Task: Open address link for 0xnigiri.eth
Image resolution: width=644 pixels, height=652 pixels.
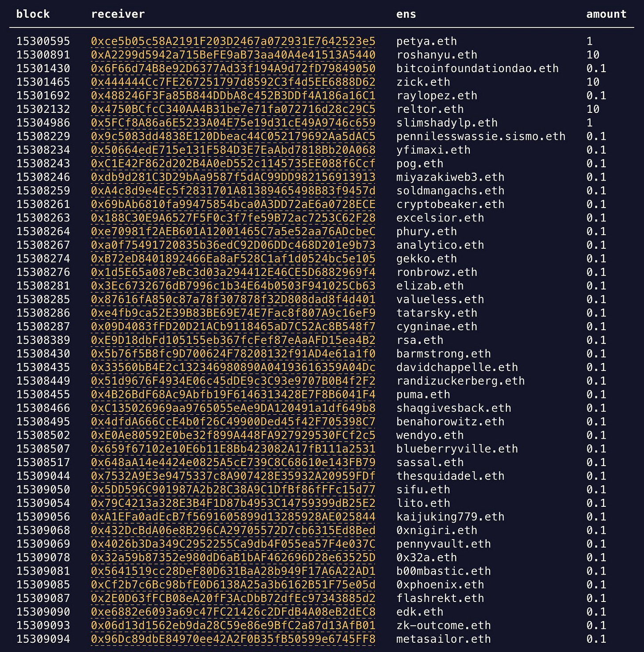Action: [x=233, y=530]
